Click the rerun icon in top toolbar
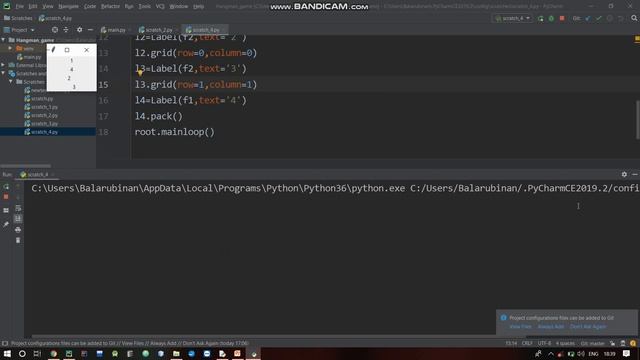 [540, 18]
